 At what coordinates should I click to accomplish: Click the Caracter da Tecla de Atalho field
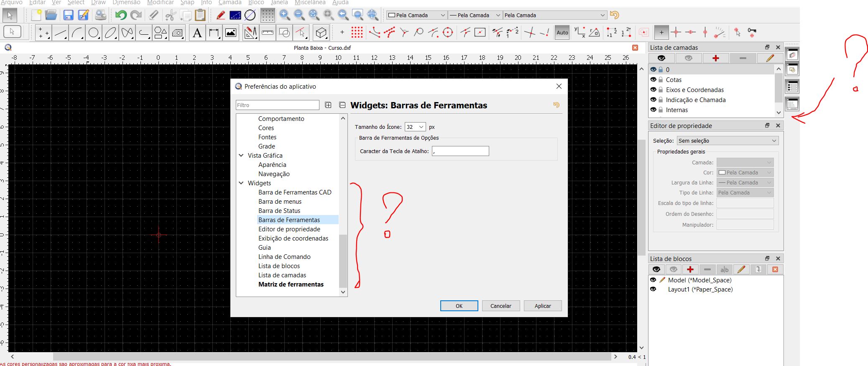tap(460, 151)
